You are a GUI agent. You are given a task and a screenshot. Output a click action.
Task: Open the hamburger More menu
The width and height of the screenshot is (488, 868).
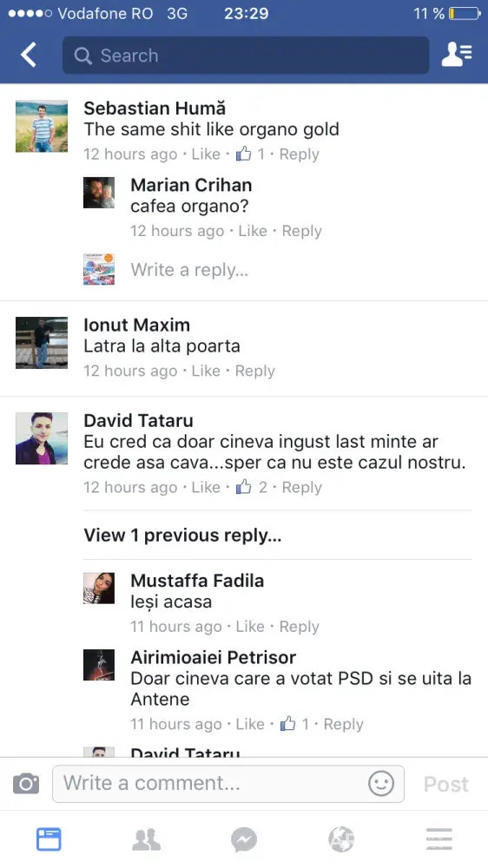click(439, 839)
